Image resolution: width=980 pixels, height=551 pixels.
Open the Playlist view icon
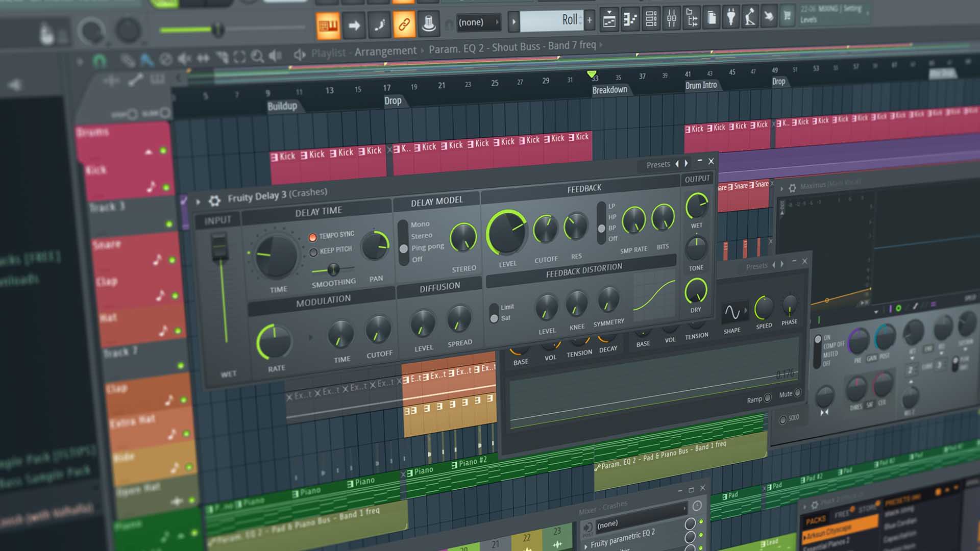[609, 20]
